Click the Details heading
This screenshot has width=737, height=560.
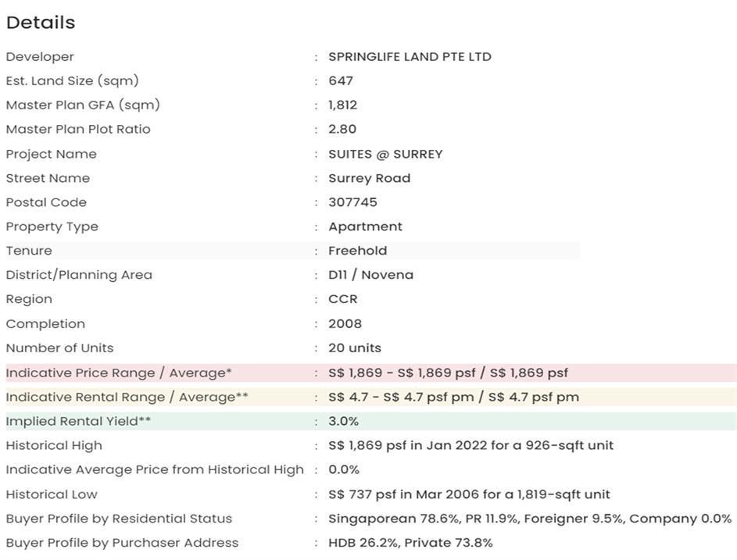pos(41,23)
